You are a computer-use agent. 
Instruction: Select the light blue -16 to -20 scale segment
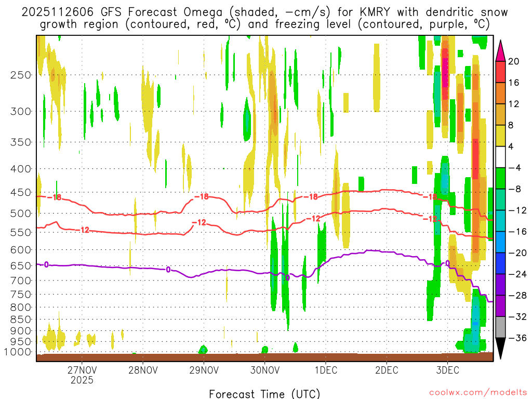(x=500, y=242)
